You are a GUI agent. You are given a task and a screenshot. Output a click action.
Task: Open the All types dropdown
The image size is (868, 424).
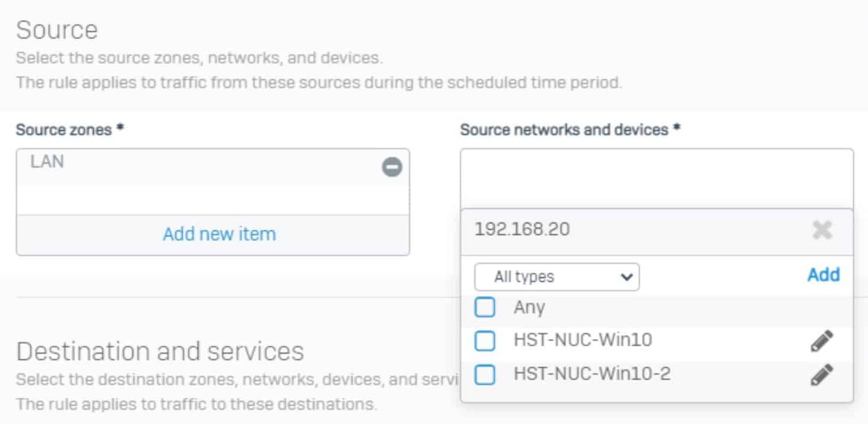[557, 277]
